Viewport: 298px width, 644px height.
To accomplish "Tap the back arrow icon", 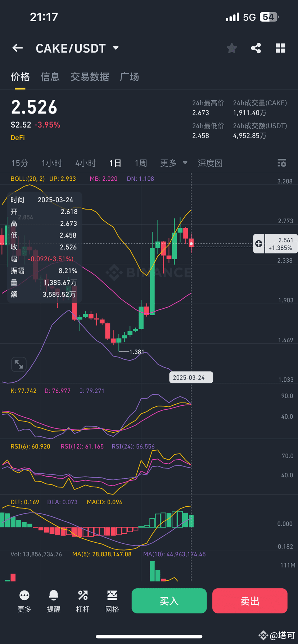I will [17, 48].
